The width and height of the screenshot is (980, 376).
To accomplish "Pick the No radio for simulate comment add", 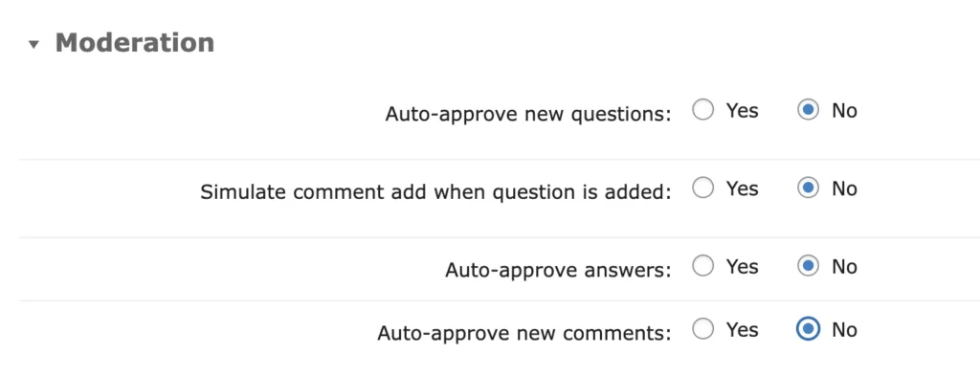I will [808, 188].
